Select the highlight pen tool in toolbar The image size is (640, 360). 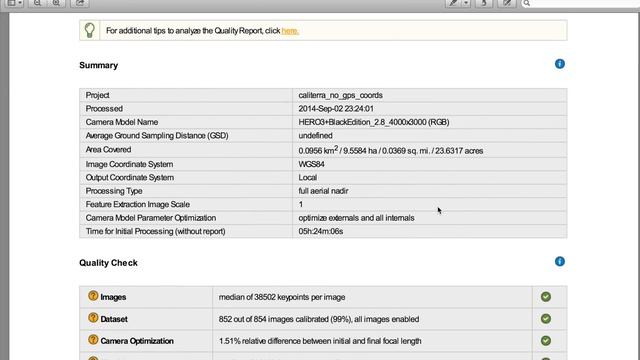coord(453,3)
